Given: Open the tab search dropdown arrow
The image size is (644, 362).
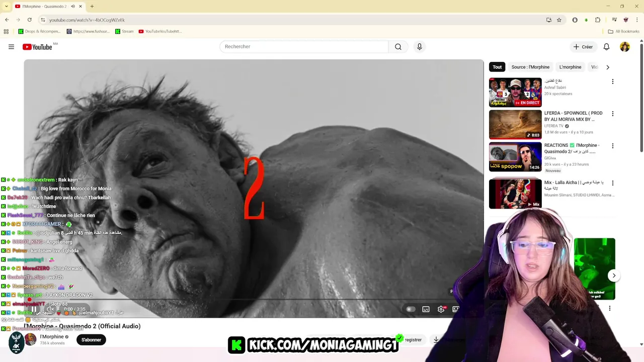Looking at the screenshot, I should pyautogui.click(x=6, y=6).
